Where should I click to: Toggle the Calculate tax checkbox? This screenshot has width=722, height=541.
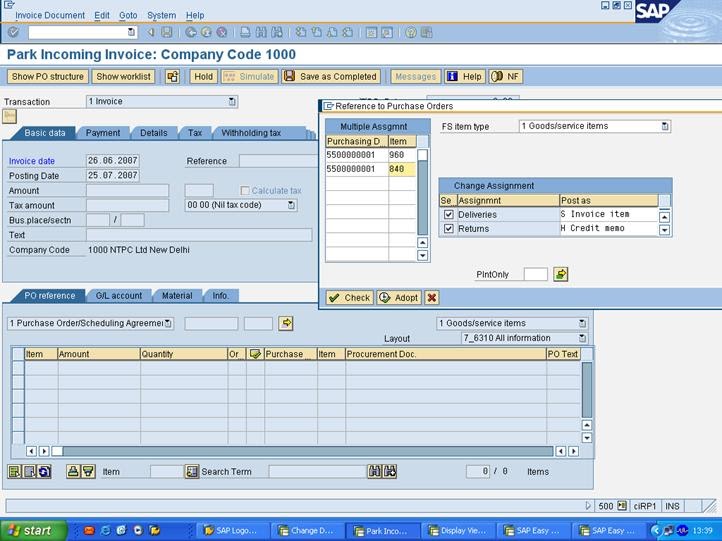245,191
